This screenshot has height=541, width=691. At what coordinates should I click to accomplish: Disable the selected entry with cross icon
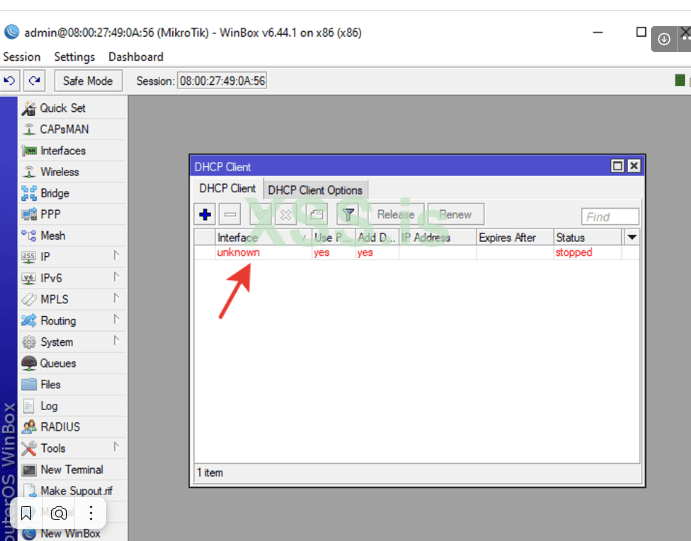pyautogui.click(x=286, y=215)
